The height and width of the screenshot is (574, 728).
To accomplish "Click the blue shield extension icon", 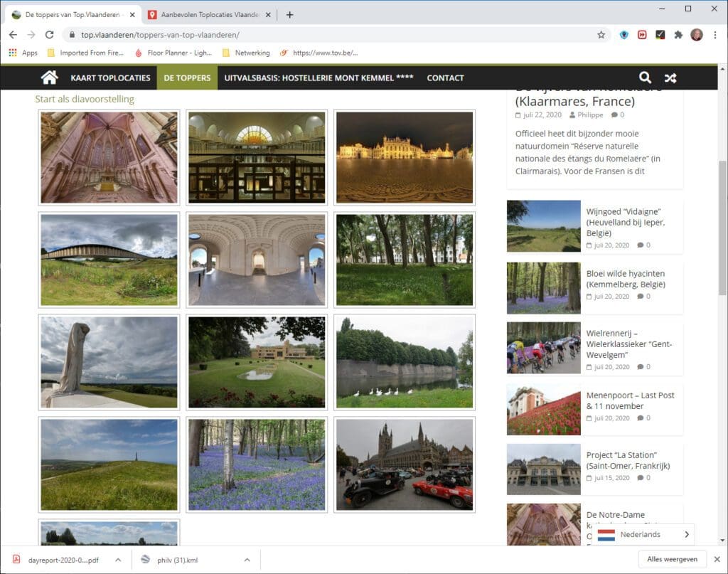I will (x=624, y=35).
